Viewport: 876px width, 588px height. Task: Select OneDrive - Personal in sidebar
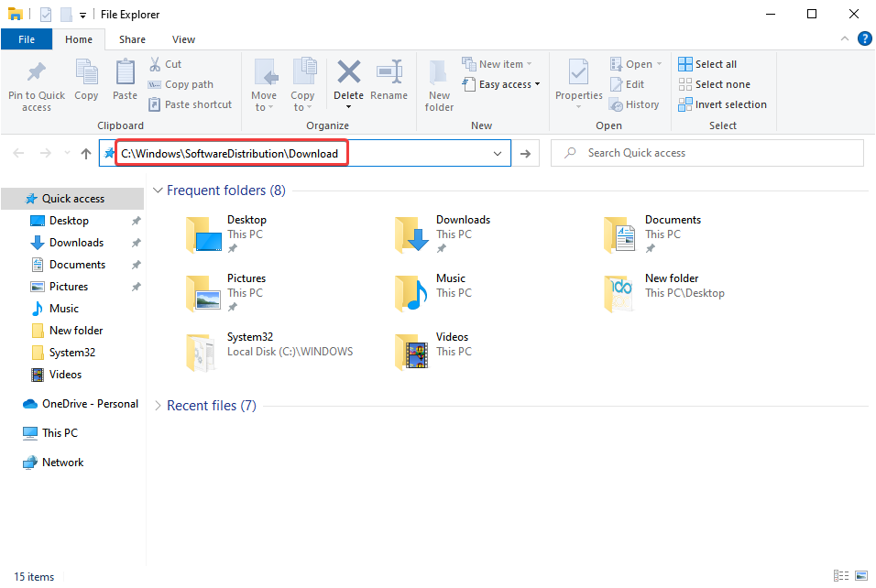pos(90,404)
